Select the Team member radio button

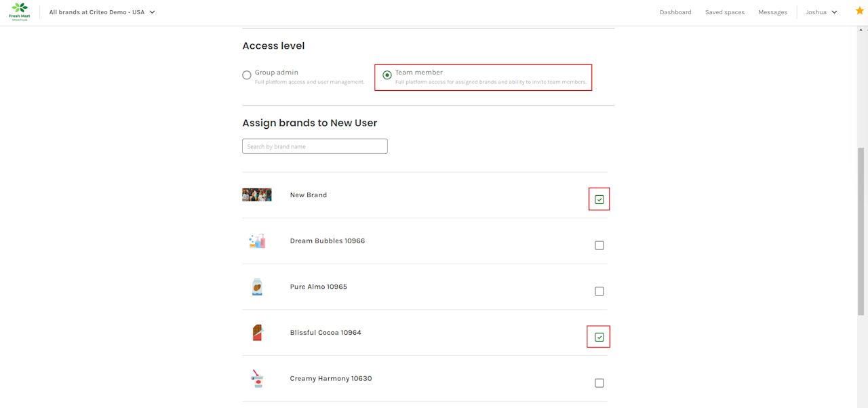[387, 75]
